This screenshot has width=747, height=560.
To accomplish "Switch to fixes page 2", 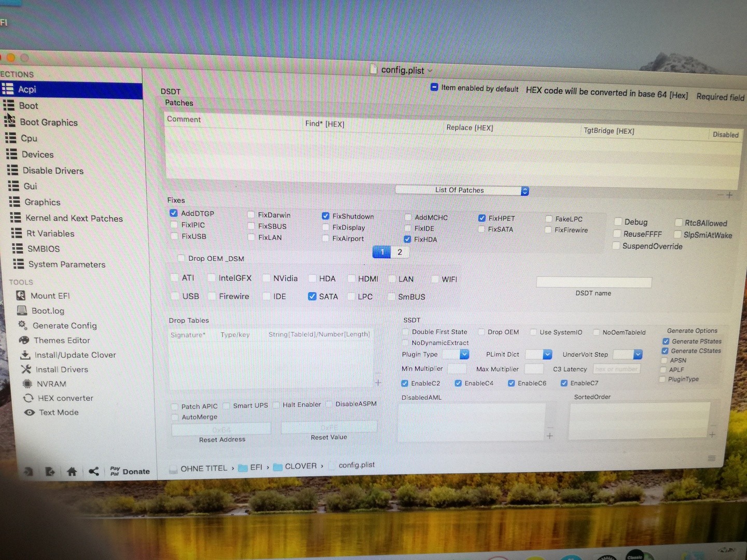I will 400,252.
